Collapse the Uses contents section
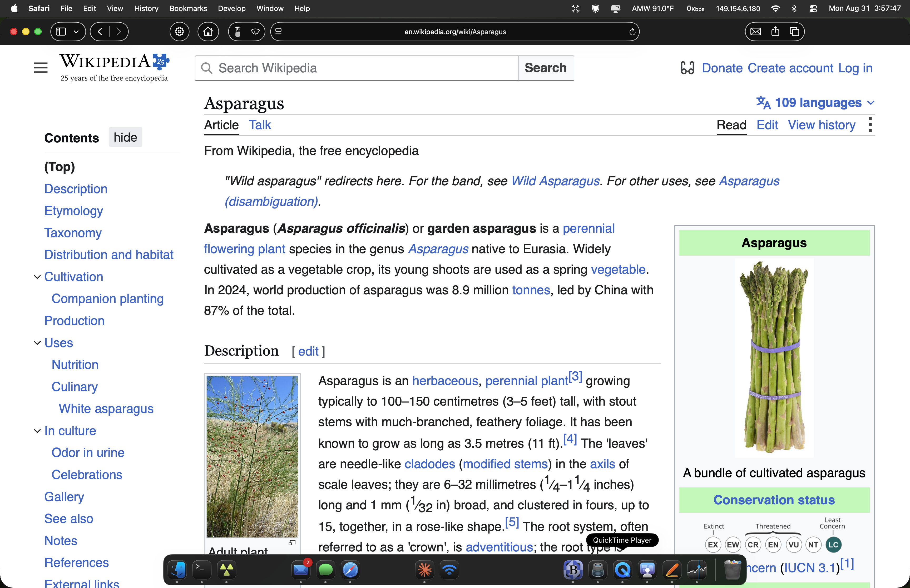 (37, 343)
